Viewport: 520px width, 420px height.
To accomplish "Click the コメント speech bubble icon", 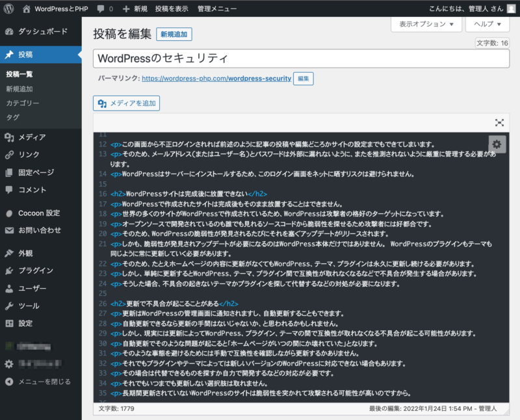I will pyautogui.click(x=9, y=190).
